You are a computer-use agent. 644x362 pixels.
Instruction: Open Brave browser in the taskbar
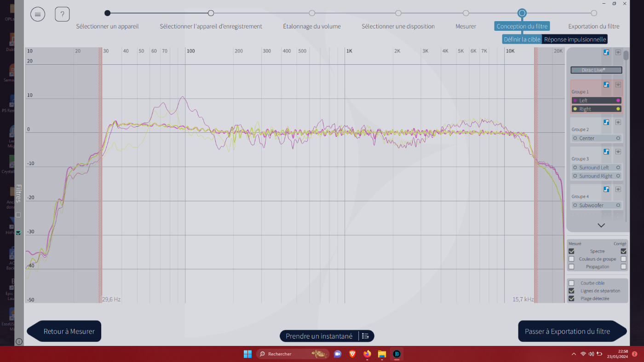click(x=352, y=354)
